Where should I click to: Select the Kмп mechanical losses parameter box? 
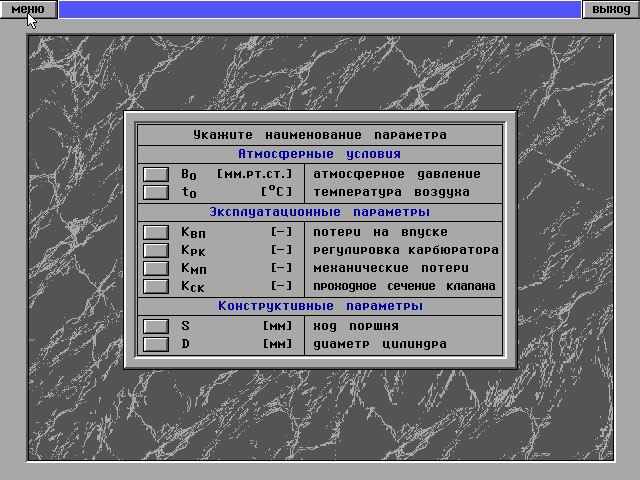[156, 268]
